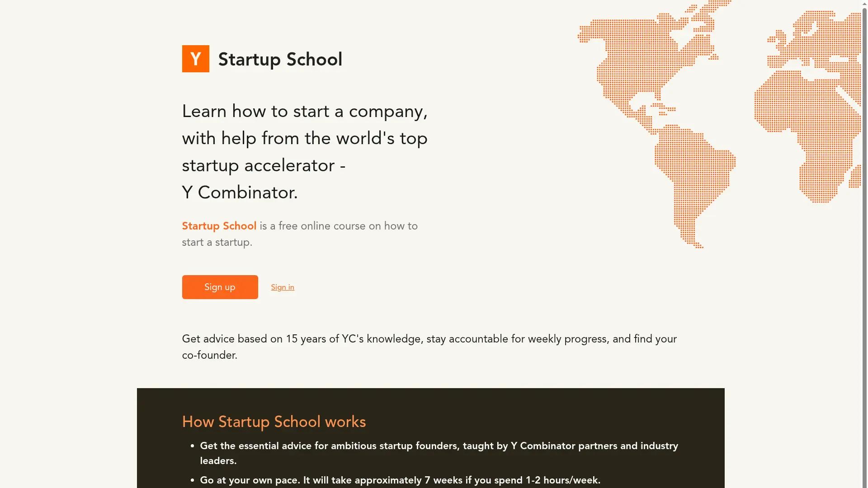Click the underlined Sign in text
868x488 pixels.
283,287
